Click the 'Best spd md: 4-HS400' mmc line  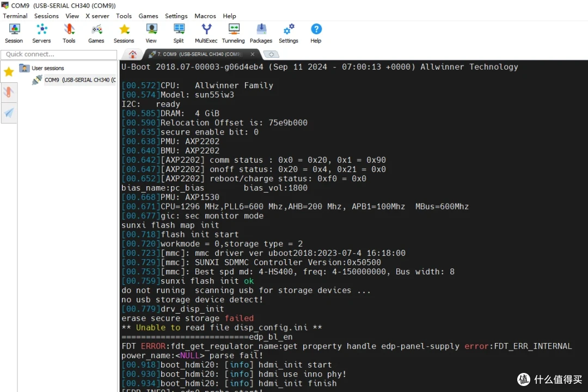pyautogui.click(x=287, y=272)
